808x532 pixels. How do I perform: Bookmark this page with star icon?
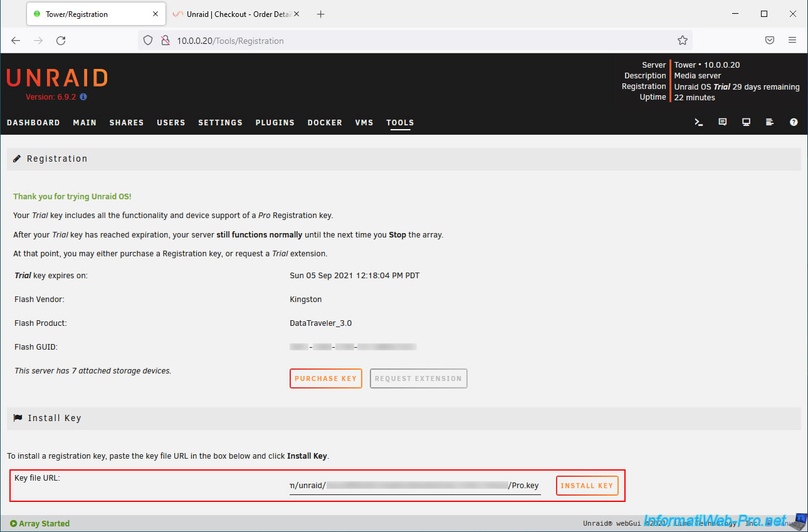pos(682,41)
